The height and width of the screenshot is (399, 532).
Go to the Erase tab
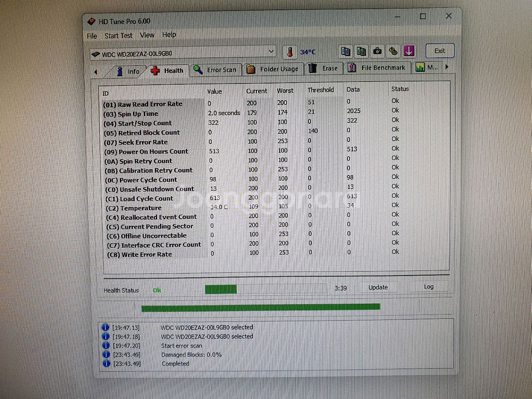(323, 68)
